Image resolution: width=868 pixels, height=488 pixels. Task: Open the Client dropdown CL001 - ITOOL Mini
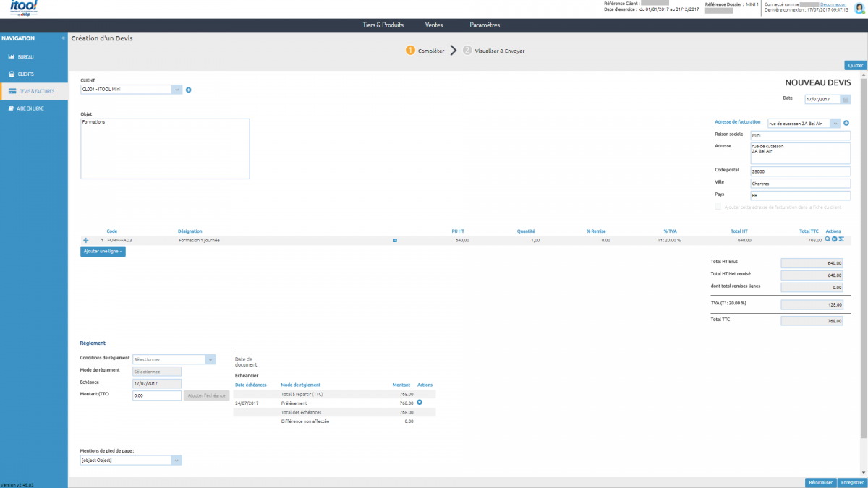pos(176,90)
